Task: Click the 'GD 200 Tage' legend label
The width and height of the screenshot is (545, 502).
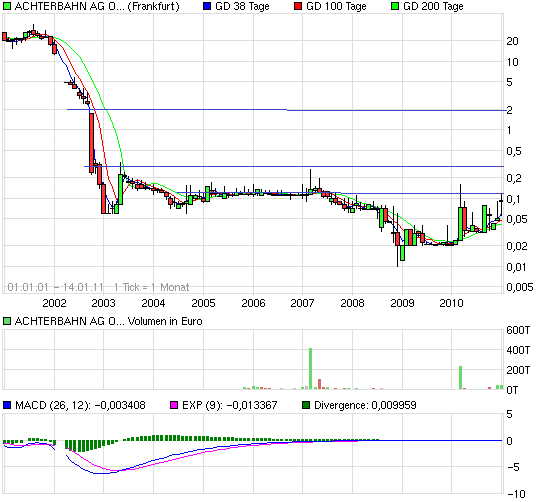Action: pos(433,6)
